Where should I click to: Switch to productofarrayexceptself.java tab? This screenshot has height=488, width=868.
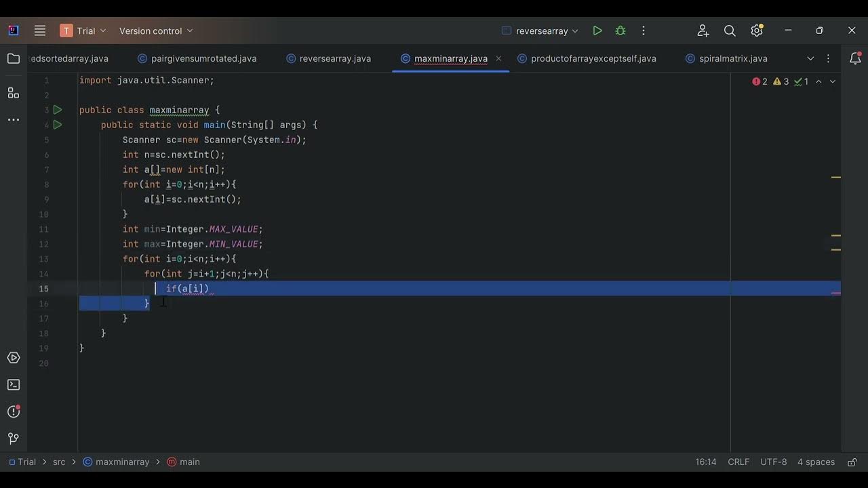tap(587, 59)
